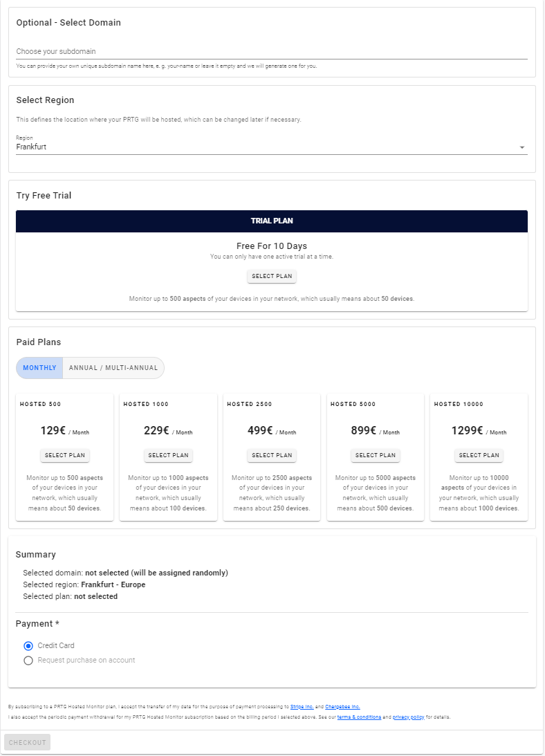
Task: Open the privacy policy link
Action: coord(408,717)
